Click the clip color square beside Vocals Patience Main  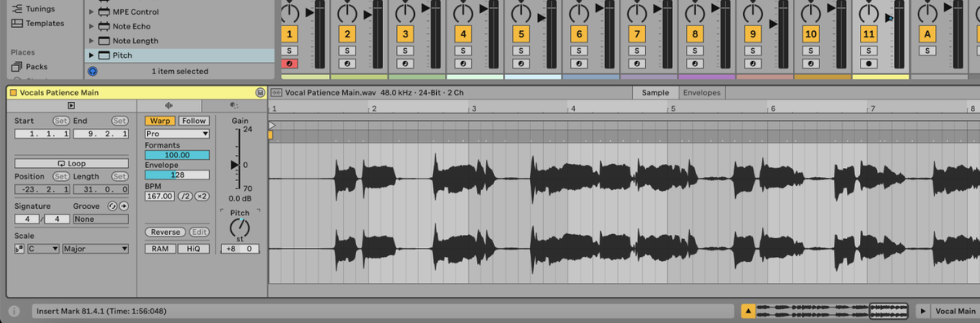click(x=13, y=92)
